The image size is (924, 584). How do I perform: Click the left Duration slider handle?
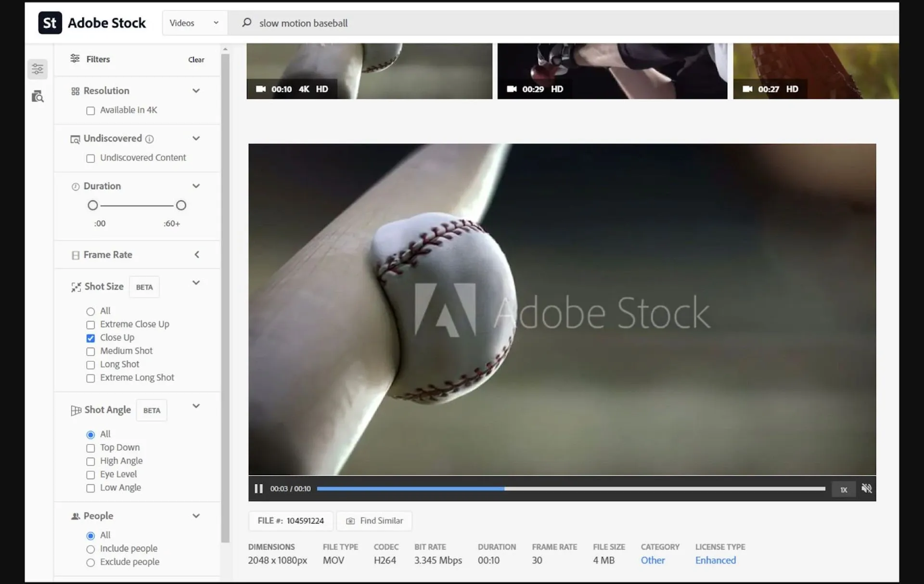click(93, 205)
